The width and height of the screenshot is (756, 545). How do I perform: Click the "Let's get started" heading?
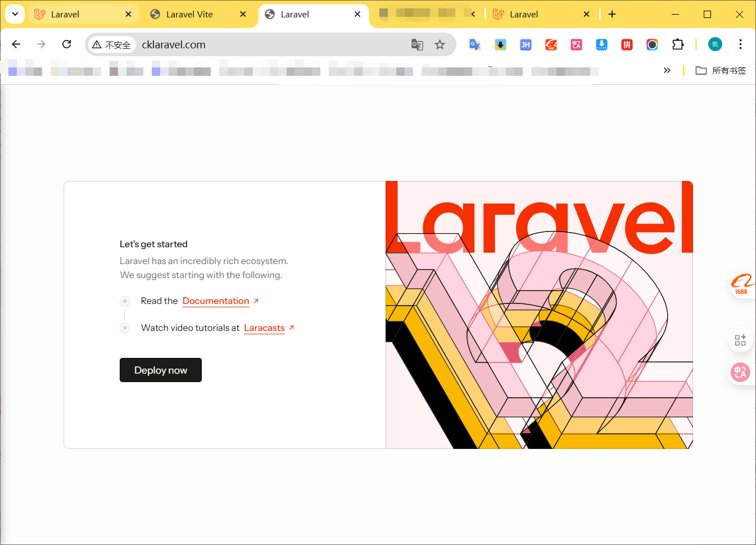pos(153,244)
